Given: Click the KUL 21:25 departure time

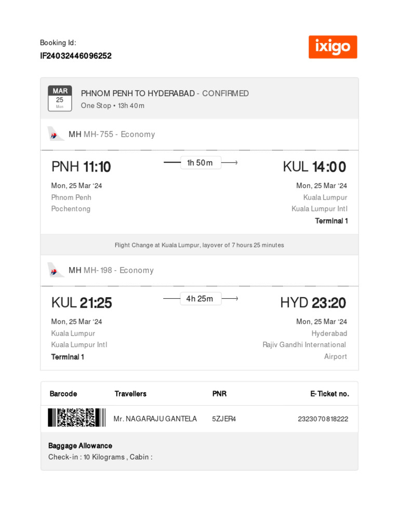Looking at the screenshot, I should (82, 302).
